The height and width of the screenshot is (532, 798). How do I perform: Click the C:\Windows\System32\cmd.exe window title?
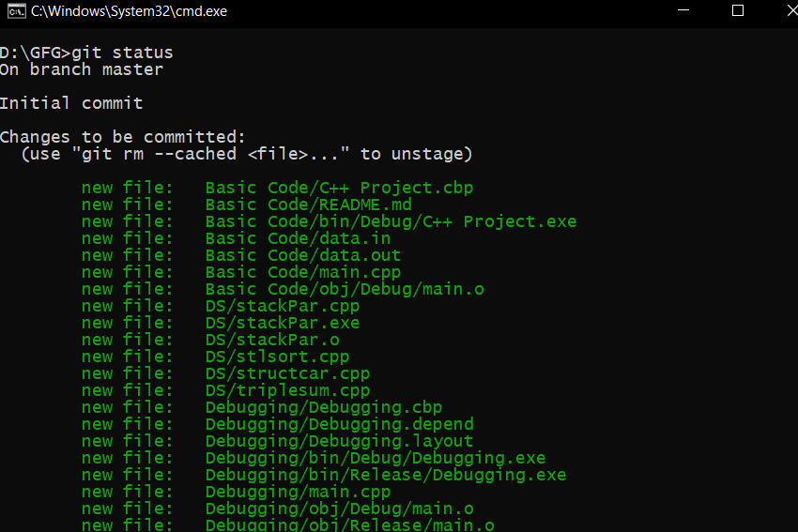pyautogui.click(x=129, y=11)
